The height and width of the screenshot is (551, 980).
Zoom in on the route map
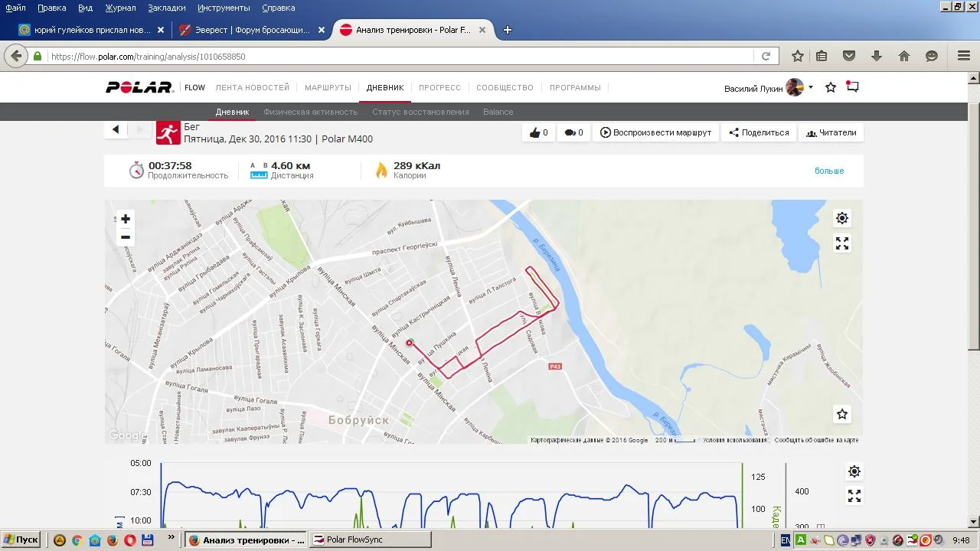[126, 219]
